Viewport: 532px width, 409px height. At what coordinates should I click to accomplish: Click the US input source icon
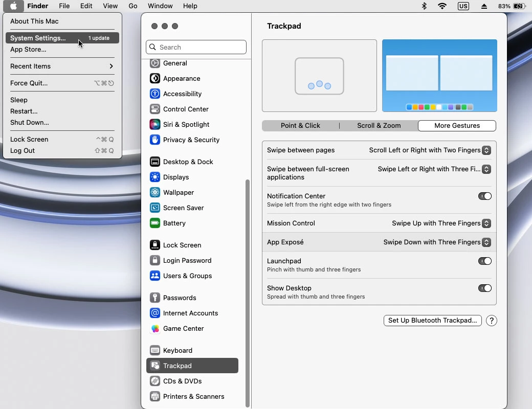pos(463,6)
